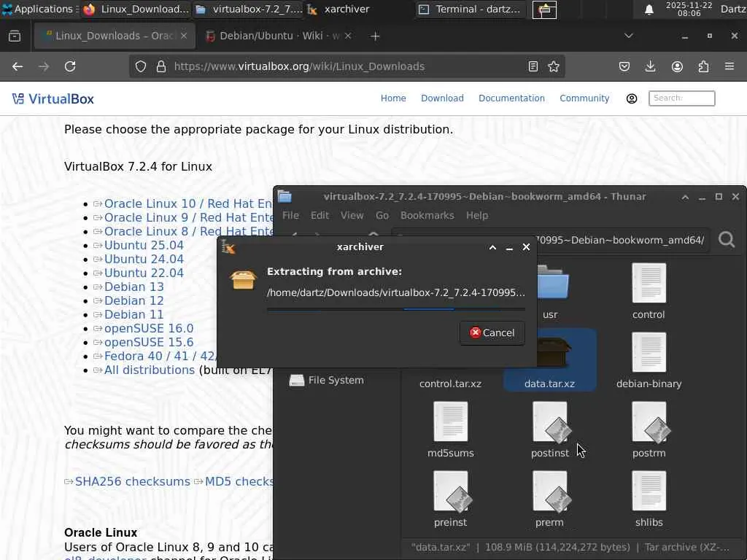Switch to Terminal taskbar window
Image resolution: width=747 pixels, height=560 pixels.
(x=471, y=9)
